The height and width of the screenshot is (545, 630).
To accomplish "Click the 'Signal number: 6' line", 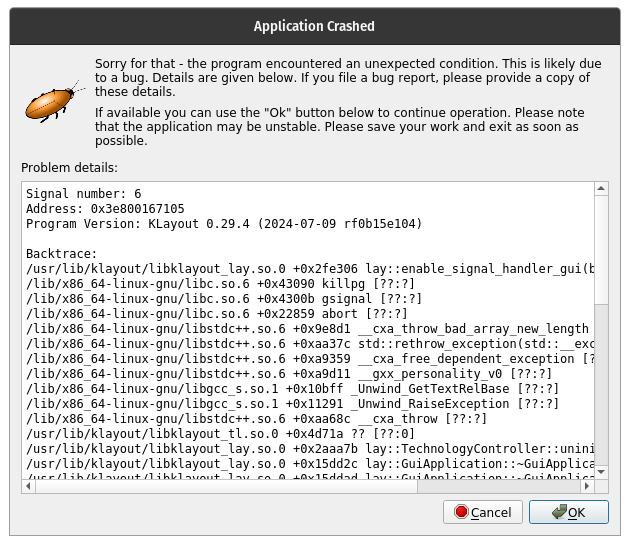I will [84, 194].
